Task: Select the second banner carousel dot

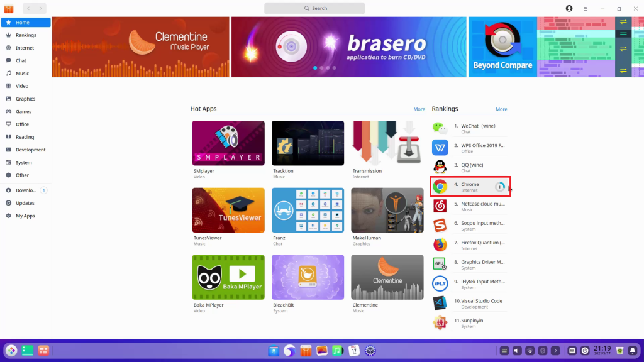Action: 321,68
